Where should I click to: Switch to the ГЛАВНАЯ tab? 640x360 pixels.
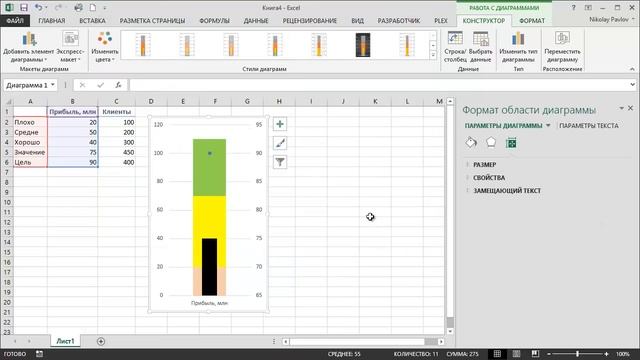(52, 20)
